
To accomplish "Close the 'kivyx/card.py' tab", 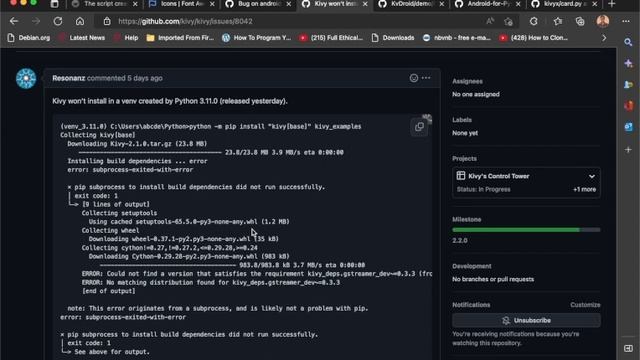I will (595, 4).
